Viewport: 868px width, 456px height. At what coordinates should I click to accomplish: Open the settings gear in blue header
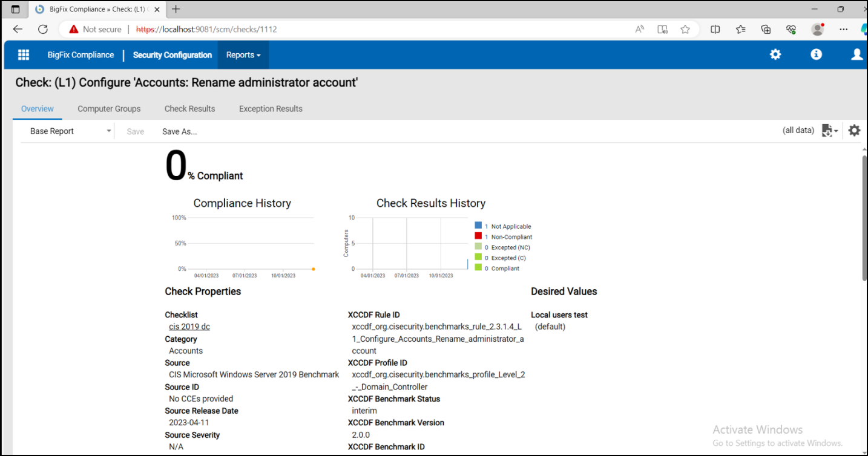tap(775, 54)
